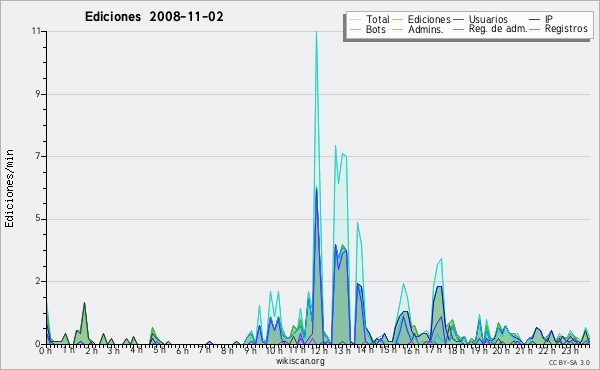Viewport: 600px width, 370px height.
Task: Click the x-axis label '6 h'
Action: click(183, 351)
